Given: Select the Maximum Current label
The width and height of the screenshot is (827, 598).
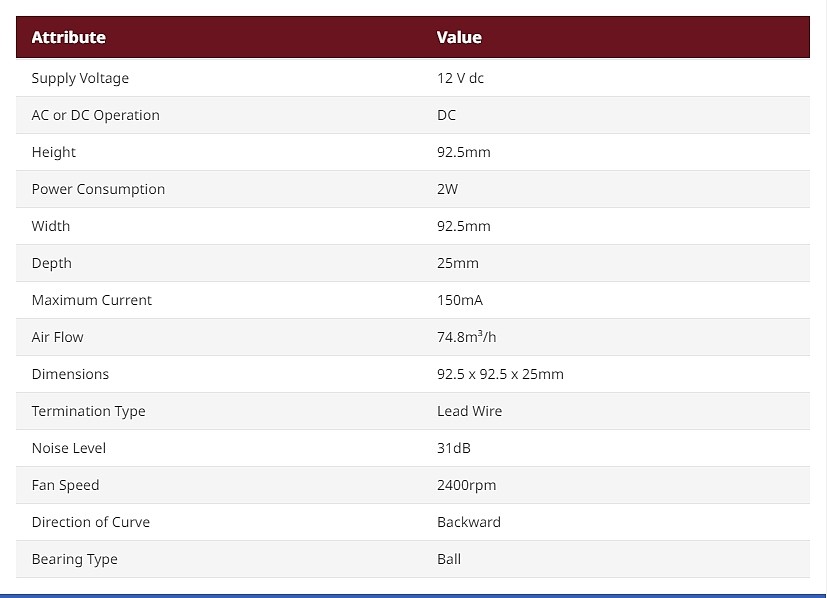Looking at the screenshot, I should [x=92, y=300].
